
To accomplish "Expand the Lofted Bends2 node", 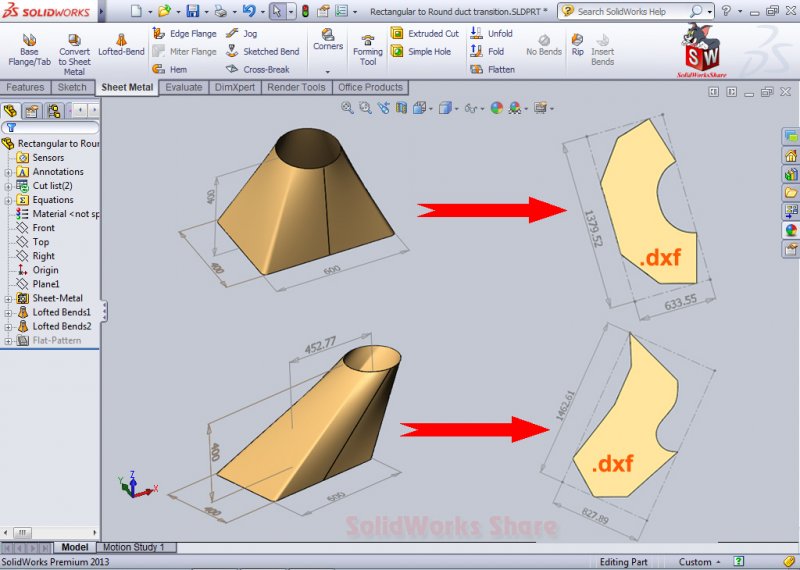I will (x=8, y=327).
